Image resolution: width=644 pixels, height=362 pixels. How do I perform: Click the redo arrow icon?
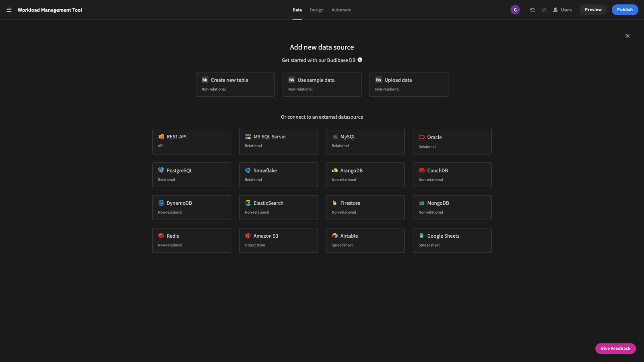click(x=544, y=10)
